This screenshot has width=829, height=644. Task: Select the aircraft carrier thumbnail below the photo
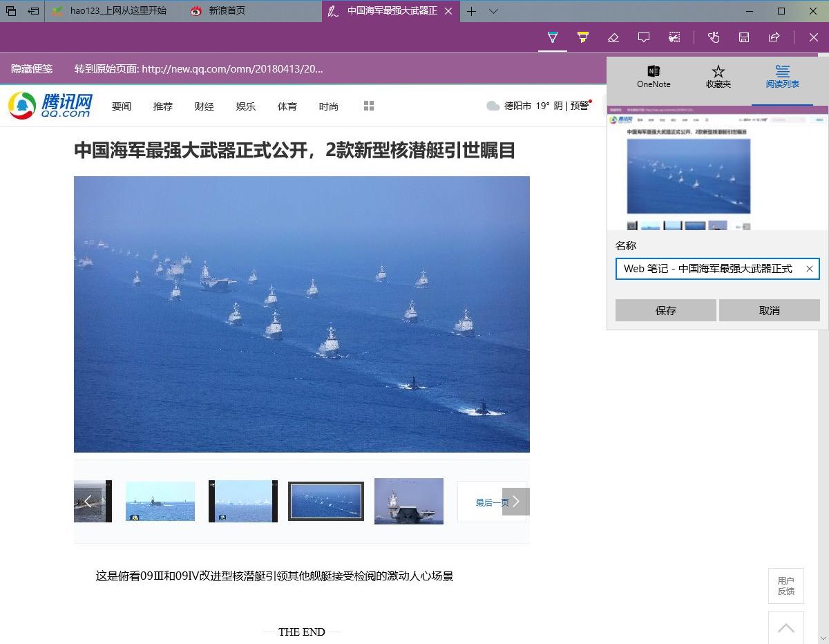point(408,501)
